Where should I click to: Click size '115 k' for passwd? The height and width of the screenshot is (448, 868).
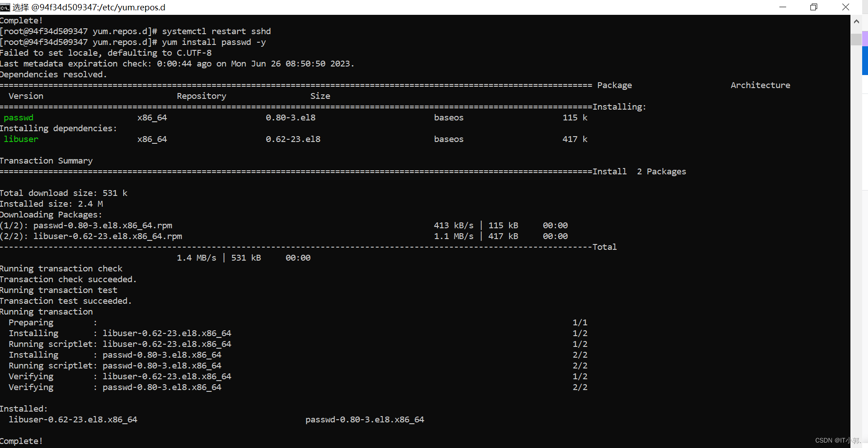coord(575,117)
